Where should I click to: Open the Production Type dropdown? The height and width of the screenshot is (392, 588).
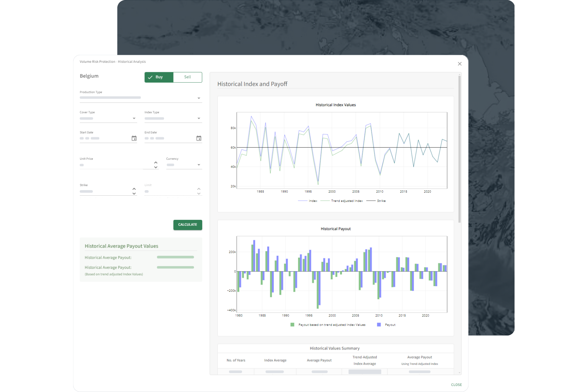[141, 98]
